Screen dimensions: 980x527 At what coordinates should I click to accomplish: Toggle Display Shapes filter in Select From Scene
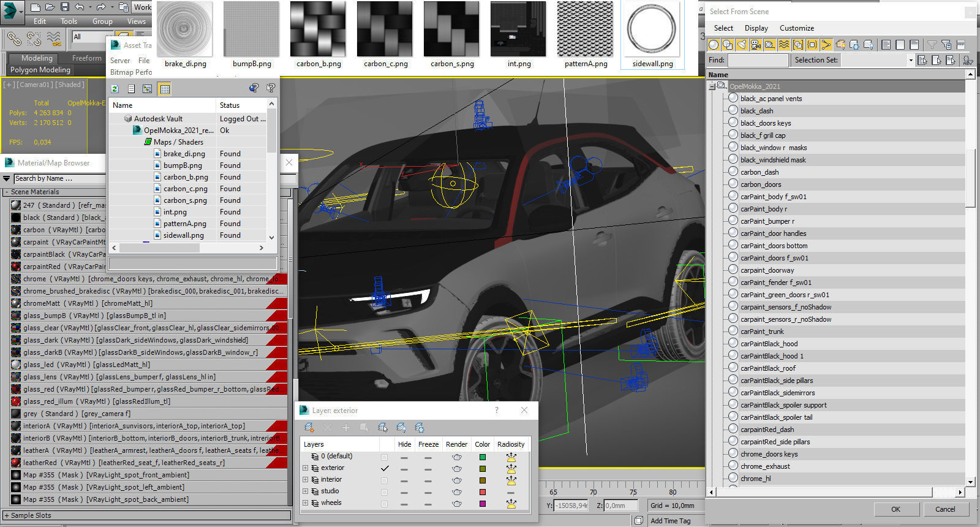[x=728, y=44]
